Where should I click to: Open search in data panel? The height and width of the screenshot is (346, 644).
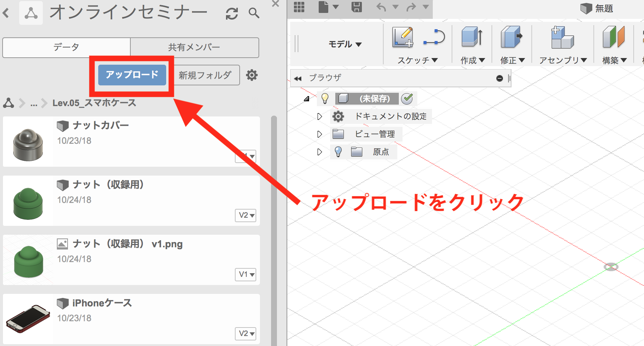click(254, 13)
